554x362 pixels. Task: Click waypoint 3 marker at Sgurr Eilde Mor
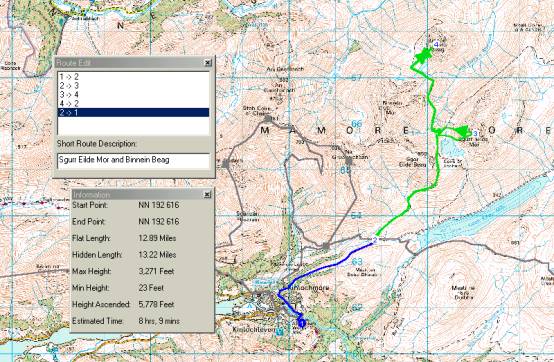point(475,134)
